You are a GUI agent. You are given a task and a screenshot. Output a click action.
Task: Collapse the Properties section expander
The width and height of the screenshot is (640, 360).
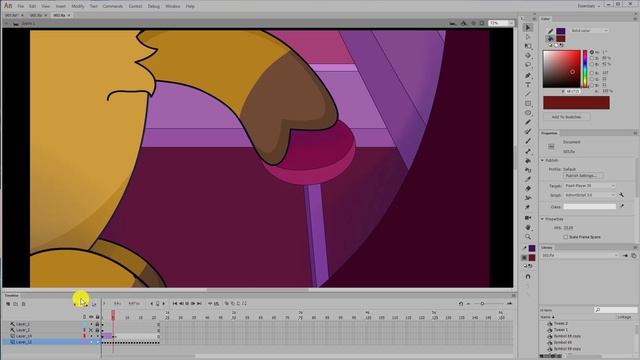pyautogui.click(x=542, y=219)
